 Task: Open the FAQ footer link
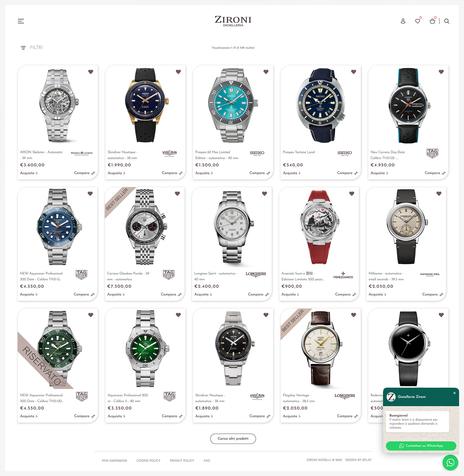[207, 460]
